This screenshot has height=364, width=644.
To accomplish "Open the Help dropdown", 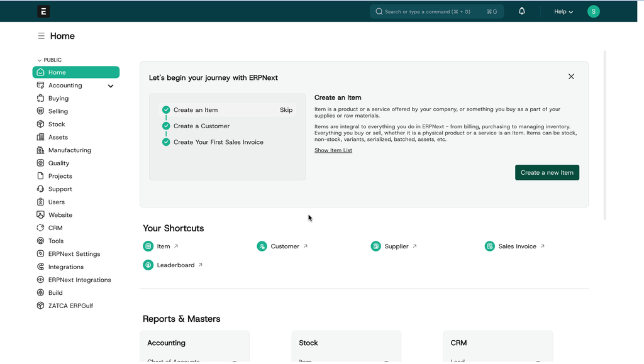I will click(x=563, y=11).
